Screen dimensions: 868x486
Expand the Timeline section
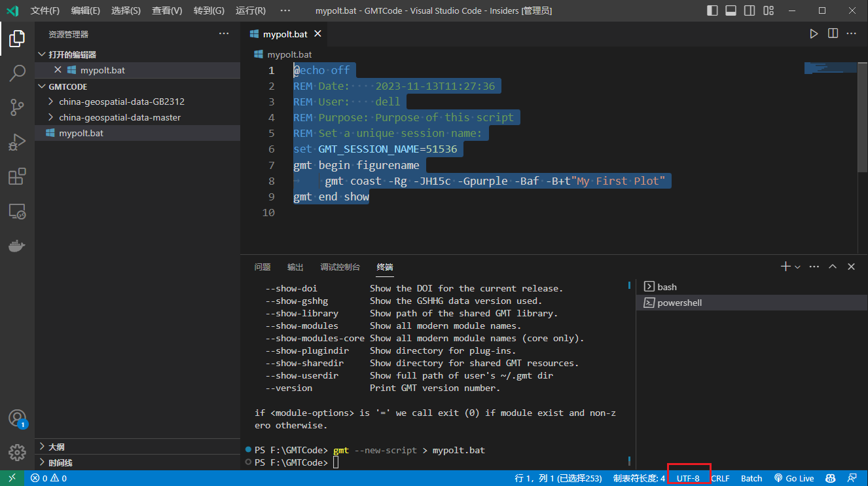pyautogui.click(x=137, y=462)
